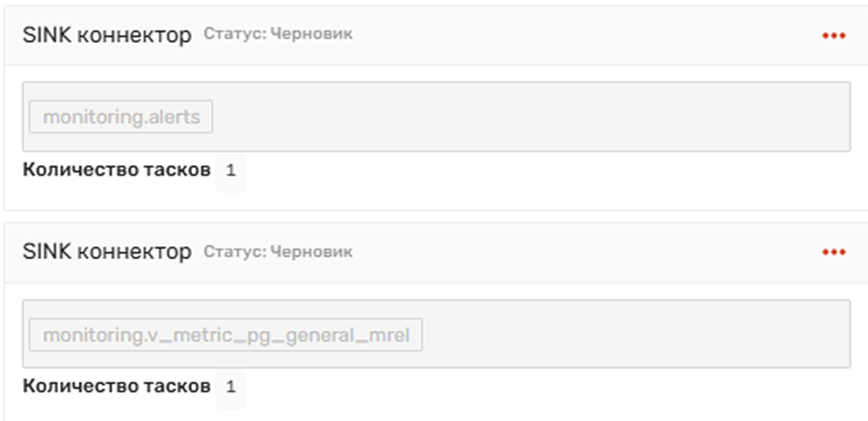Click Статус: Черновик in second connector header
This screenshot has width=868, height=421.
[277, 252]
